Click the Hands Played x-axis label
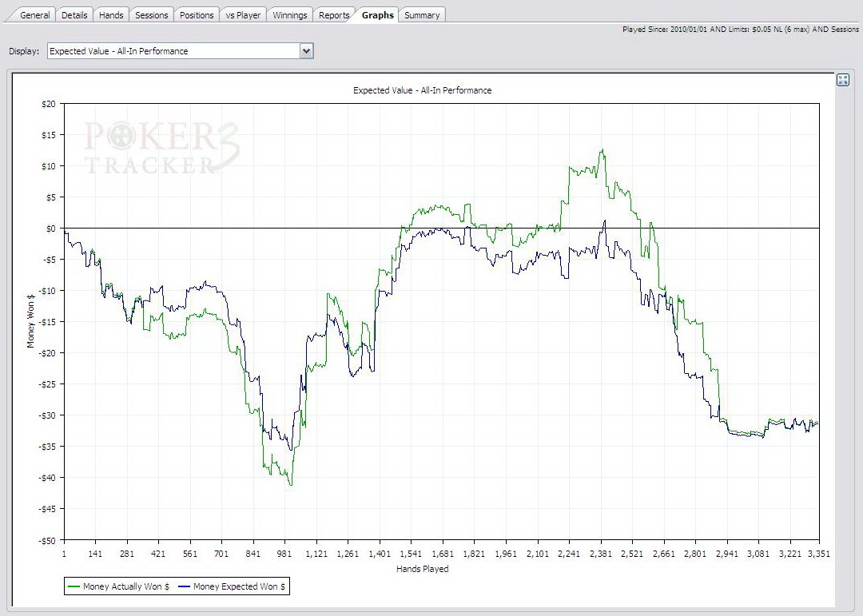 click(x=422, y=569)
